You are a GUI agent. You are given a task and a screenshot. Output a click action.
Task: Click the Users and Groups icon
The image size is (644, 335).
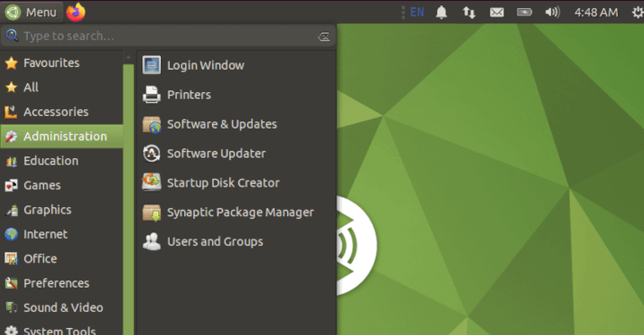[151, 241]
